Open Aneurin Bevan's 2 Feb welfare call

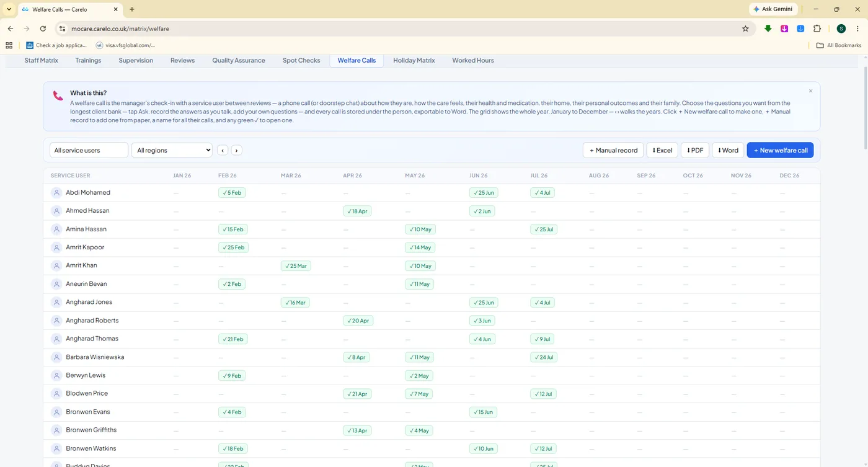pyautogui.click(x=232, y=284)
